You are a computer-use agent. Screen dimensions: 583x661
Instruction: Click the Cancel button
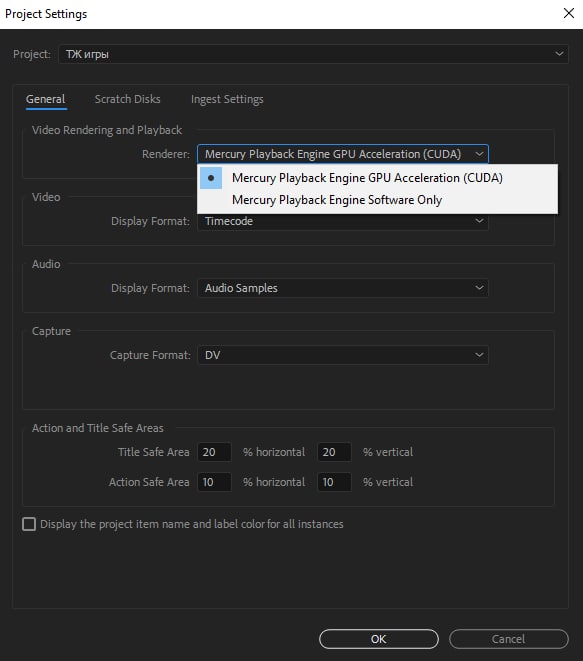(509, 639)
